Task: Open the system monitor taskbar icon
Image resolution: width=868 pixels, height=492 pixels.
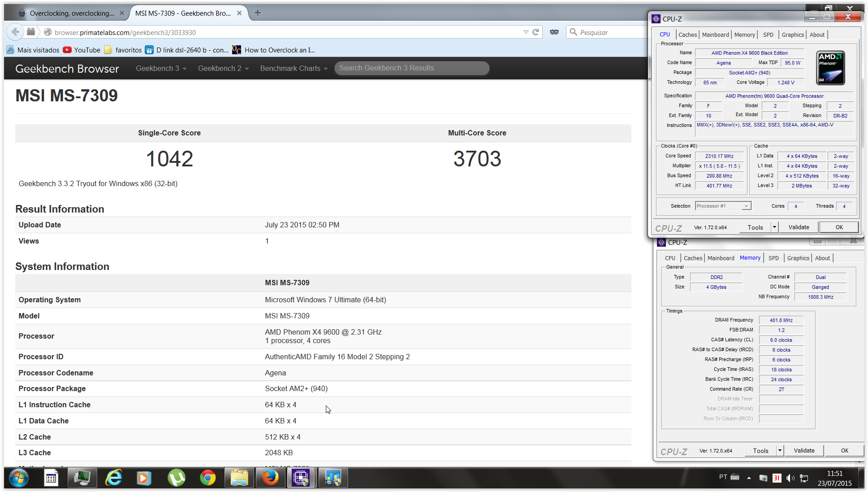Action: pos(82,478)
